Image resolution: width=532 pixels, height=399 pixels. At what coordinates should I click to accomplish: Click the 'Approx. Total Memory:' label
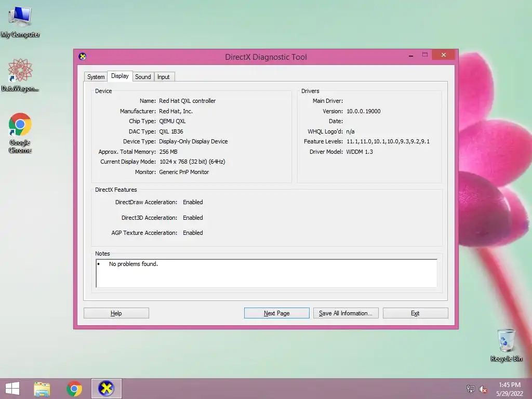point(127,152)
